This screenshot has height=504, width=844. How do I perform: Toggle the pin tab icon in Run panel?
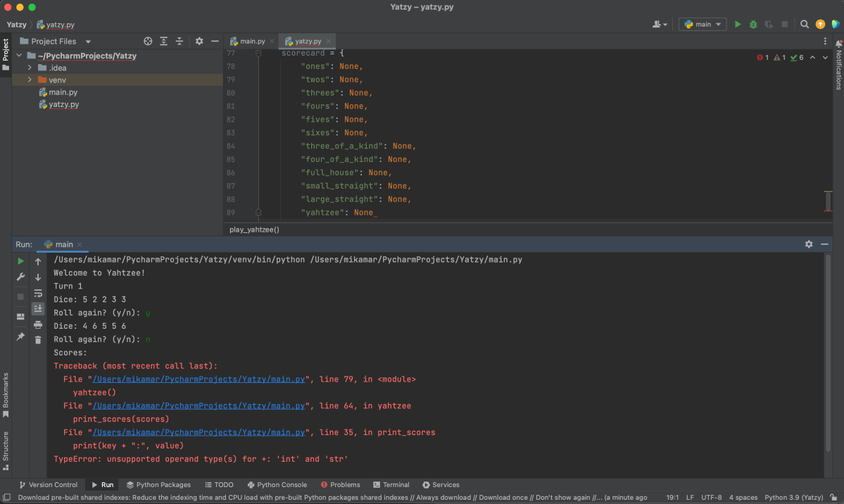click(20, 337)
